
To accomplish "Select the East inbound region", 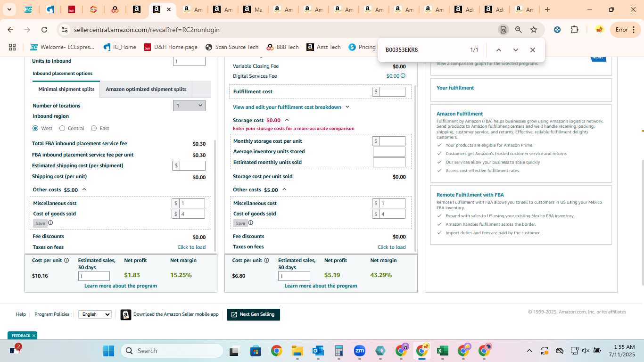I will [x=94, y=128].
